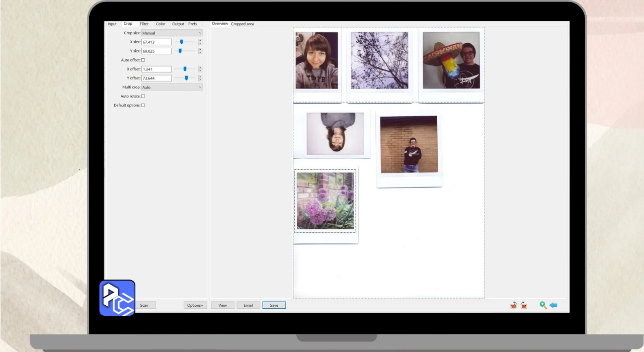Click the Options+ button
The image size is (644, 352).
point(195,305)
